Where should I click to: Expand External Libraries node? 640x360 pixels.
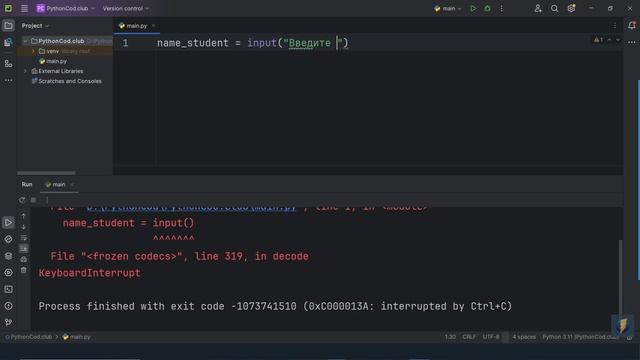(25, 71)
